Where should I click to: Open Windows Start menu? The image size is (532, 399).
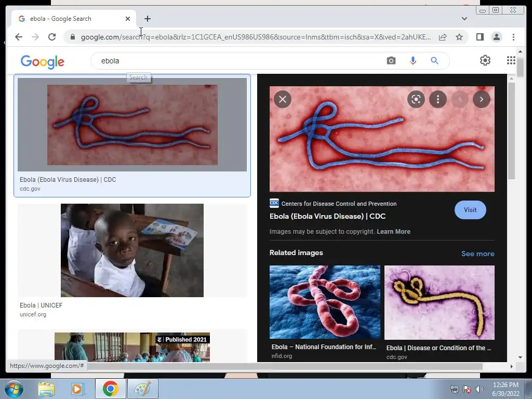pyautogui.click(x=14, y=389)
